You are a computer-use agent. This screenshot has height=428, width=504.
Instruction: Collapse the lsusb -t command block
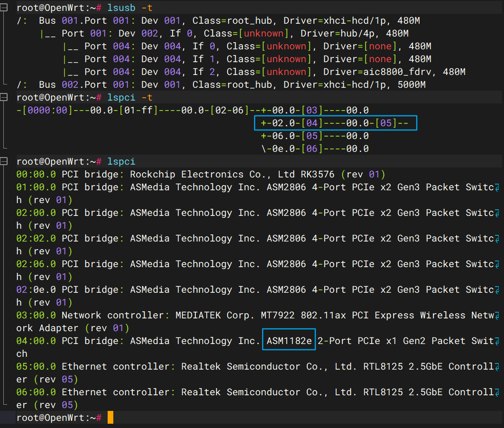pyautogui.click(x=4, y=8)
